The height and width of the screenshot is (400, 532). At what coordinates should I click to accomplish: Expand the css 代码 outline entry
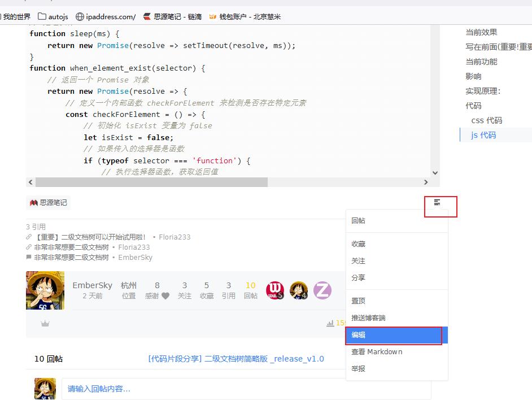coord(487,120)
